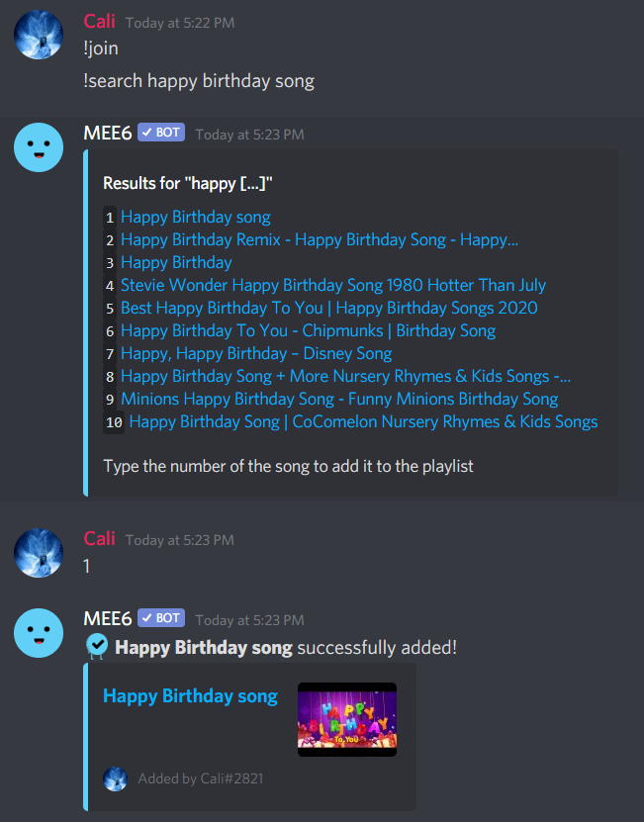Click Cali's avatar next to the "1" reply

point(39,553)
